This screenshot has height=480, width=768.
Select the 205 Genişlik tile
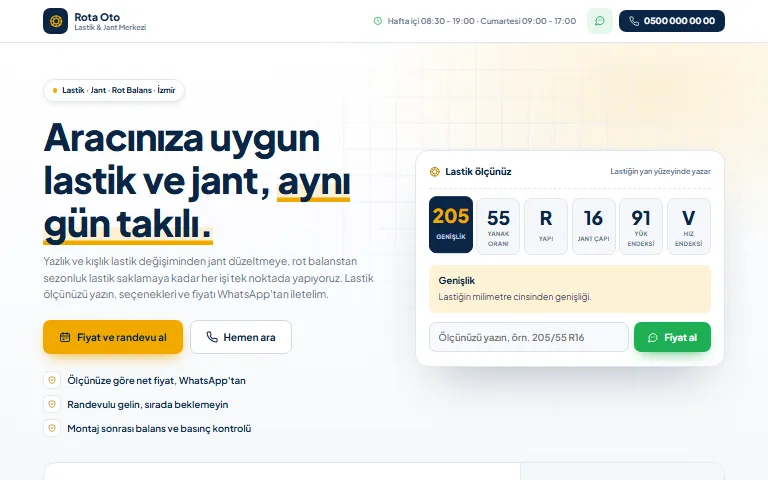451,225
